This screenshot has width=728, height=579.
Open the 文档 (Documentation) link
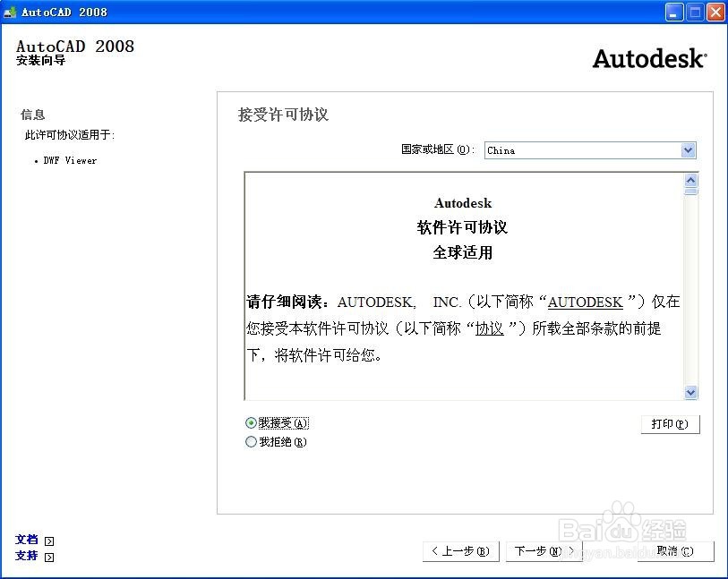[27, 540]
